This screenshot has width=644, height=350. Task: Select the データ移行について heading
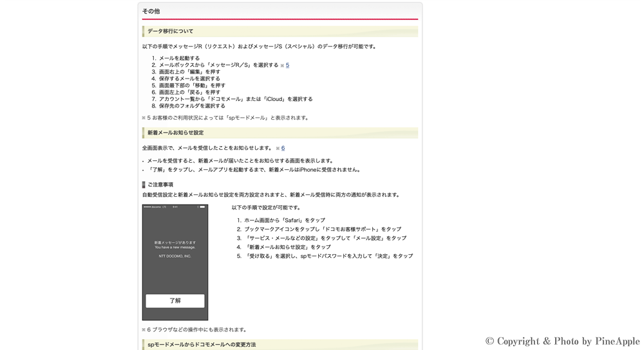tap(171, 31)
